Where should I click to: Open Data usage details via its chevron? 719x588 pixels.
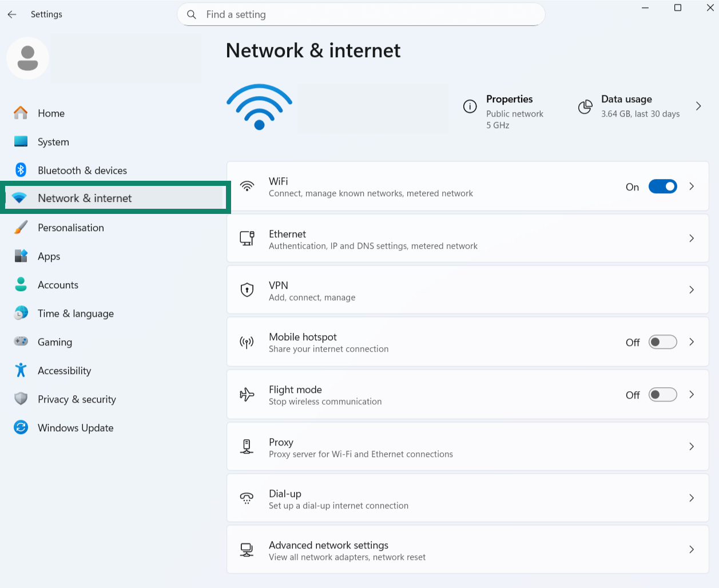pyautogui.click(x=698, y=106)
